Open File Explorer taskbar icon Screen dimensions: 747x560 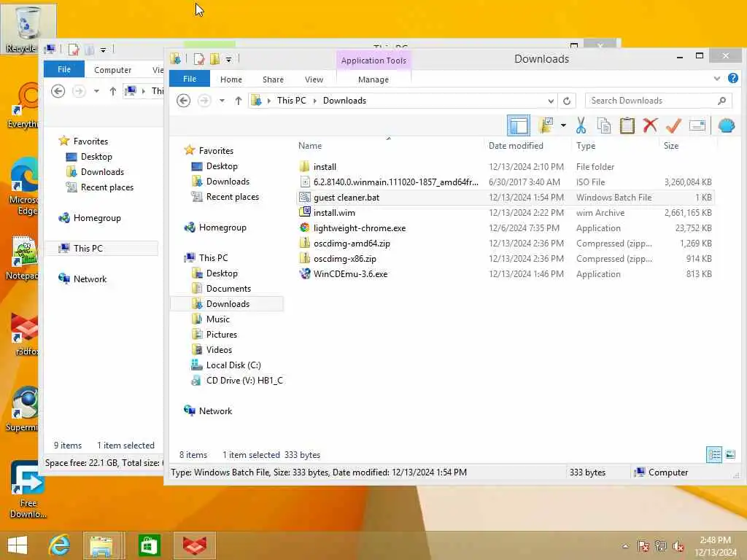pos(101,545)
